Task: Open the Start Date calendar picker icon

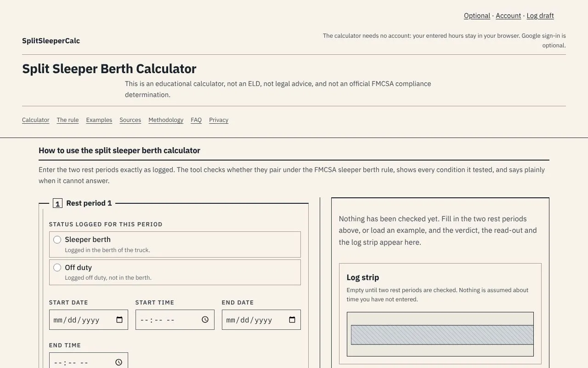Action: click(119, 320)
